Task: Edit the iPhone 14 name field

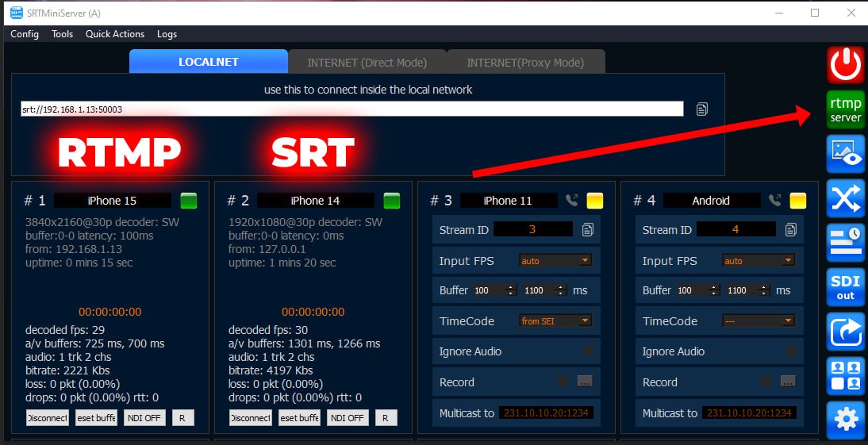Action: [316, 201]
